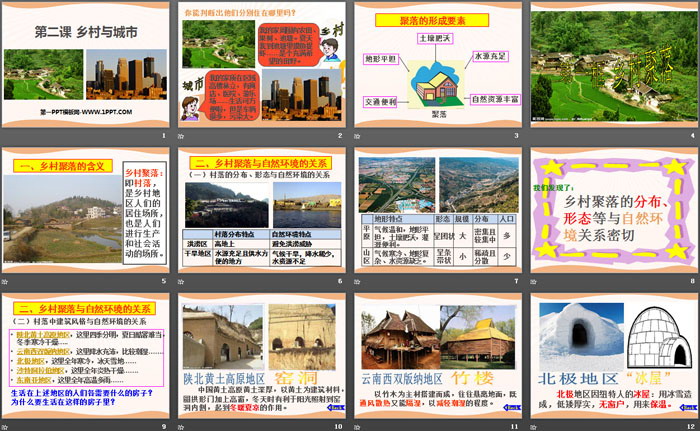
Task: Select slide 9 thumbnail about 村落中建筑风格
Action: pyautogui.click(x=86, y=356)
